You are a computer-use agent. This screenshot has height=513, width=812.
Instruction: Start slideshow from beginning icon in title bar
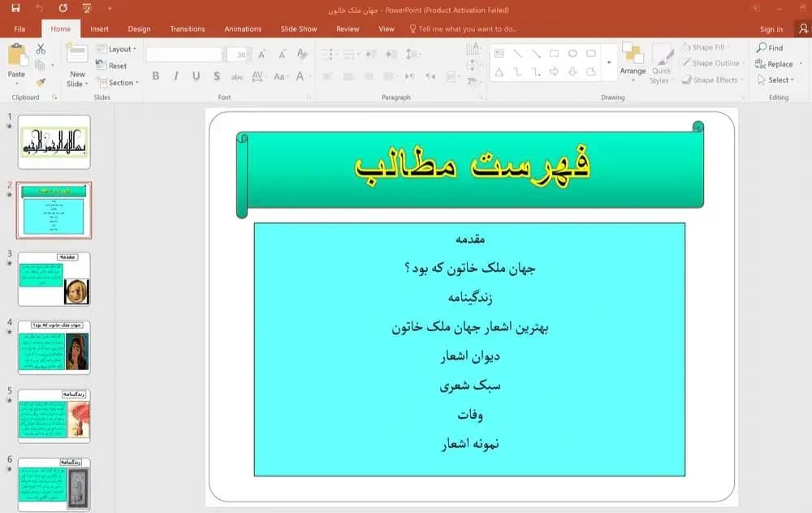(x=87, y=8)
